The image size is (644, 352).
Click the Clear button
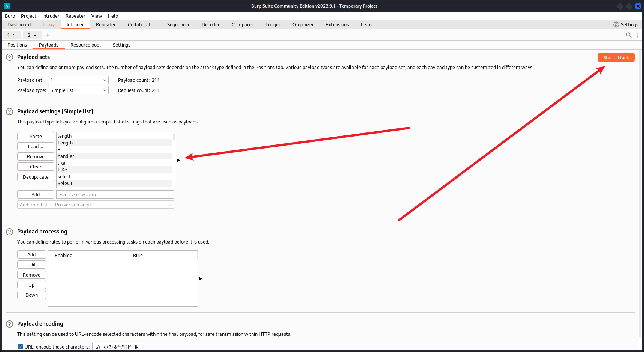click(x=36, y=167)
